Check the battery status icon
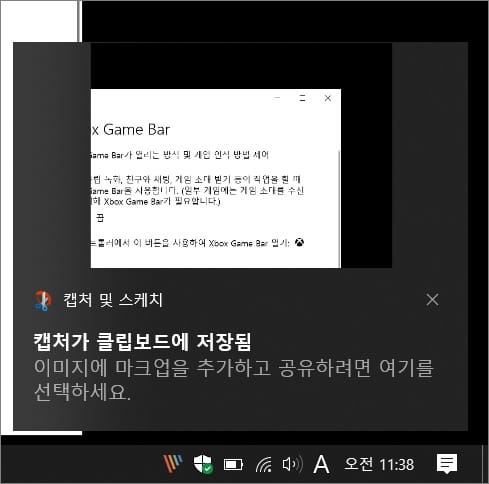The width and height of the screenshot is (489, 484). 233,464
